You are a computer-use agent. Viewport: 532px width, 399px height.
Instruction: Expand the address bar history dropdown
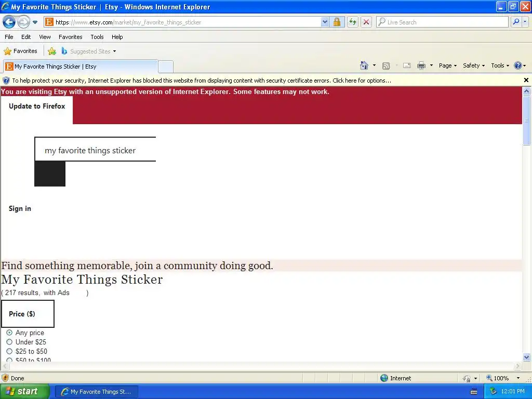(x=325, y=22)
